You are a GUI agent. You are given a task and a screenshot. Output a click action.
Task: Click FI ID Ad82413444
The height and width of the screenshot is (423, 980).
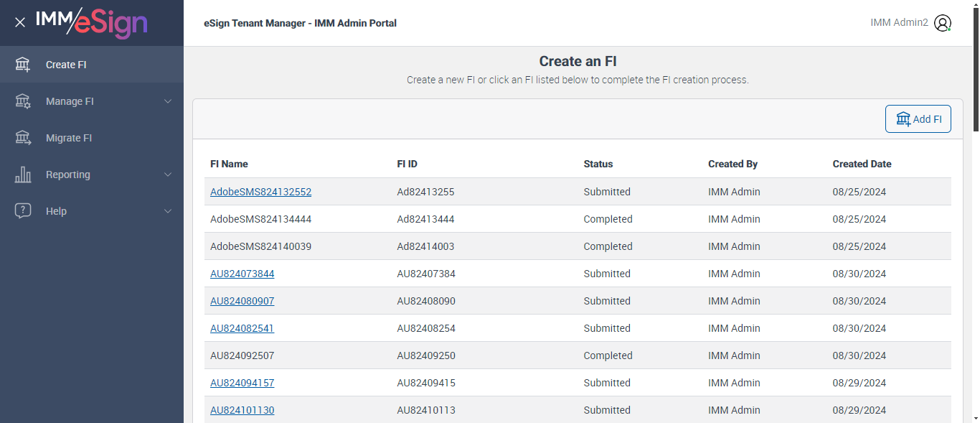point(425,219)
